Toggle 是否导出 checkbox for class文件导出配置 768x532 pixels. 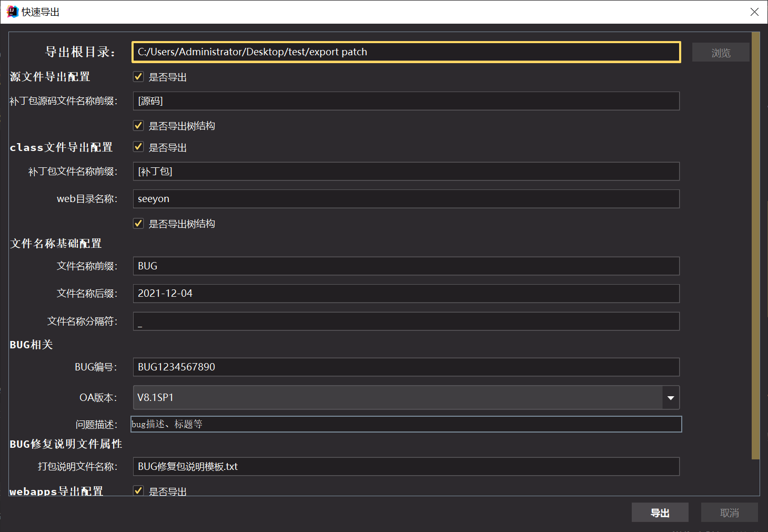138,147
